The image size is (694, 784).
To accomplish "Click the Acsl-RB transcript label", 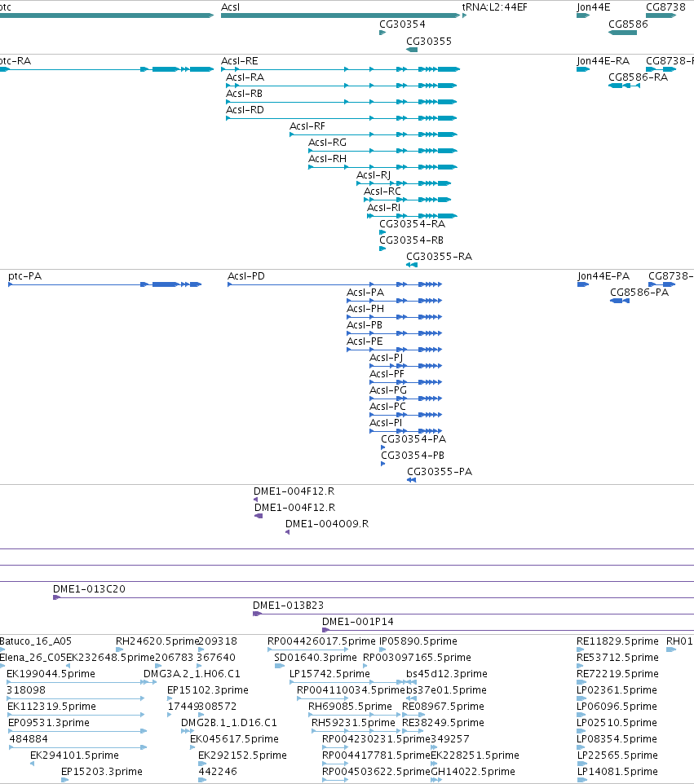I will click(244, 94).
